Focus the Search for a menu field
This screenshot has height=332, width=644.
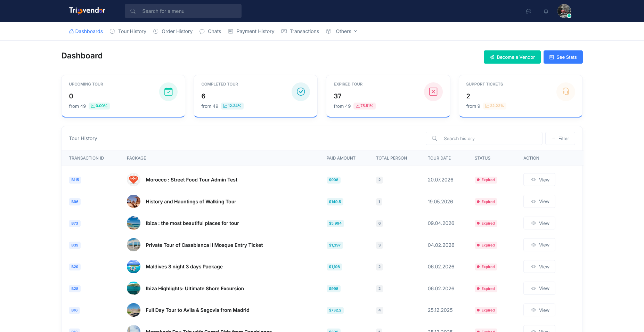click(x=183, y=11)
